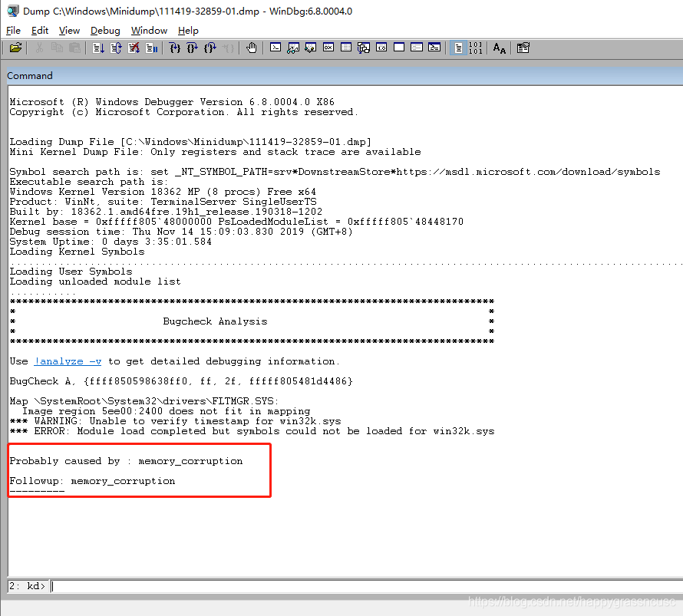The image size is (683, 616).
Task: Open the Watch window glasses icon
Action: [x=293, y=48]
